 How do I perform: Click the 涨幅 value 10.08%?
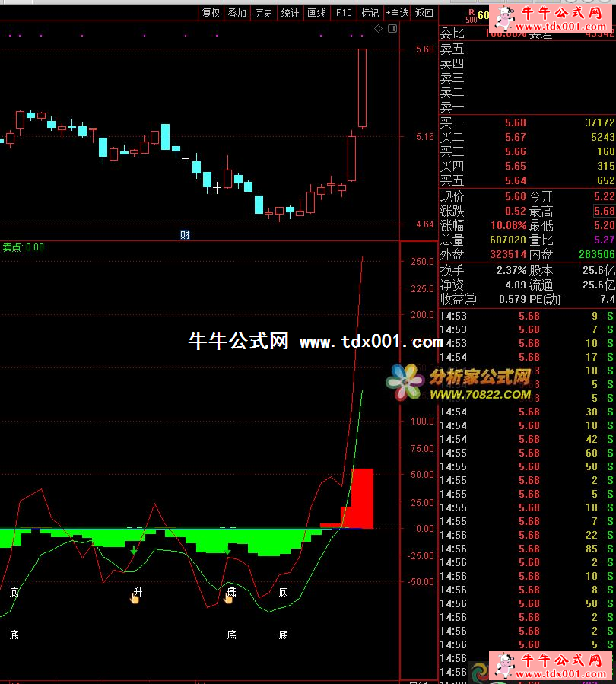point(508,225)
